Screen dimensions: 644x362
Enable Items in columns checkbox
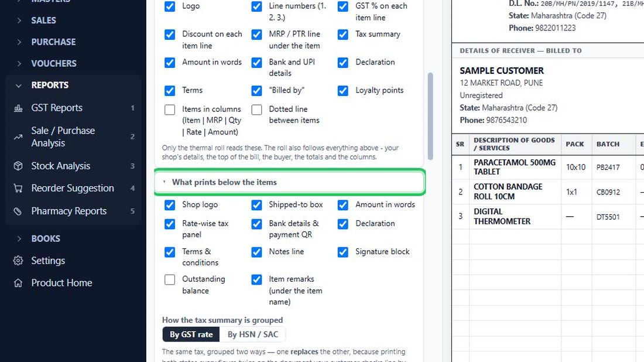pyautogui.click(x=170, y=110)
